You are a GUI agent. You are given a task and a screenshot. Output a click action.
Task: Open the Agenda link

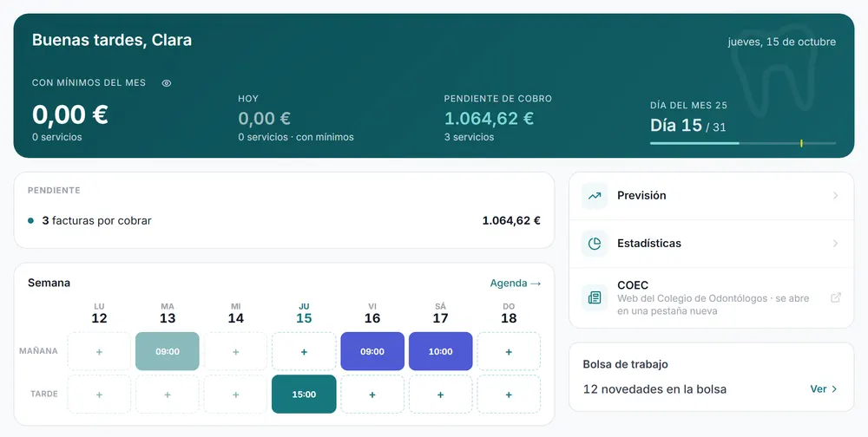[515, 284]
